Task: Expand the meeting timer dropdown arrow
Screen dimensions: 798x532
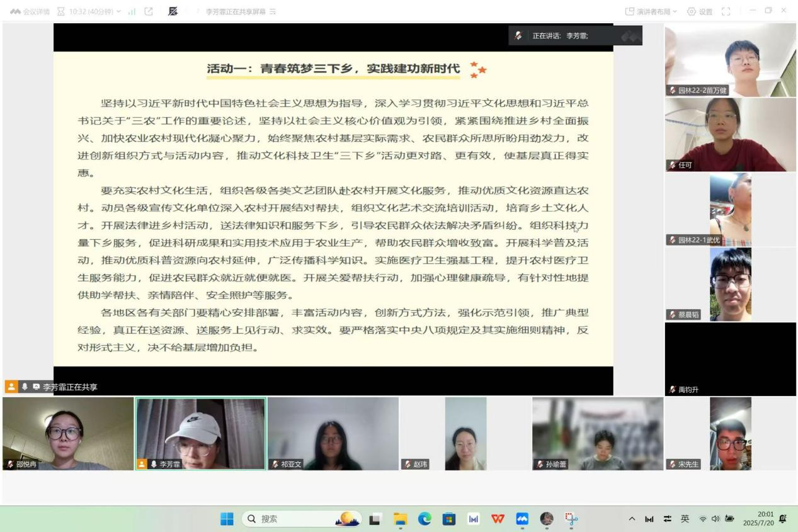Action: click(x=119, y=11)
